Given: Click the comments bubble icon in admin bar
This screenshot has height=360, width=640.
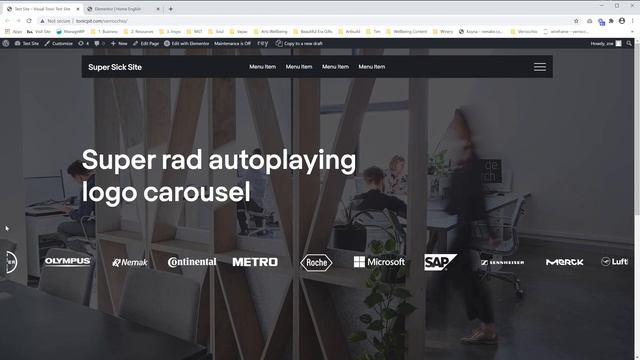Looking at the screenshot, I should [x=99, y=43].
